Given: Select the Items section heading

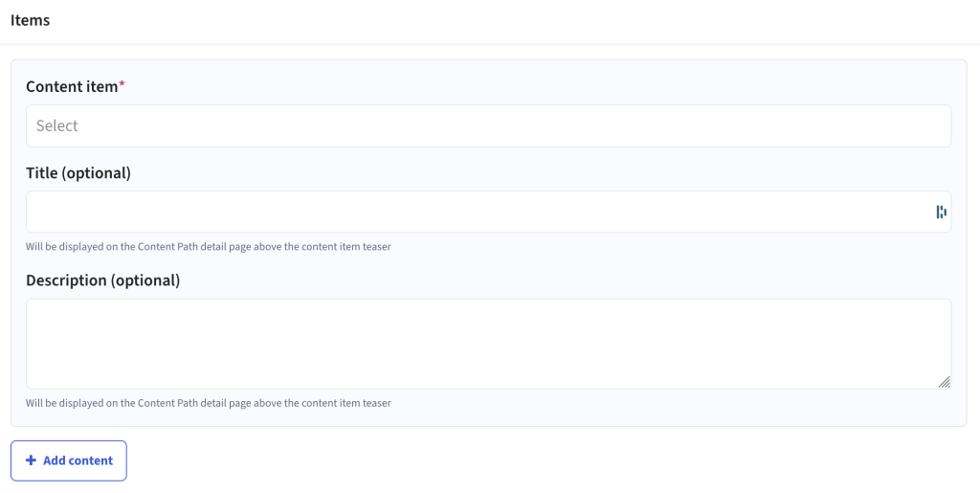Looking at the screenshot, I should [x=30, y=20].
